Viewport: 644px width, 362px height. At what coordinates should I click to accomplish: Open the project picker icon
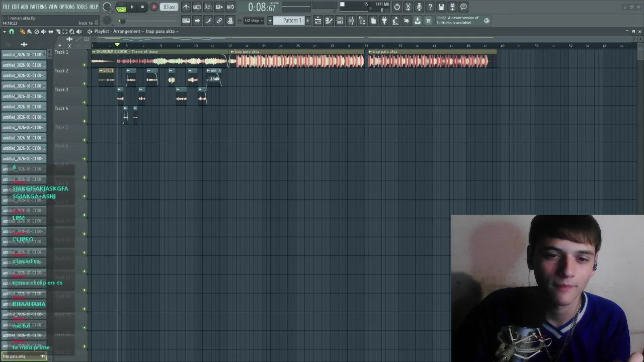coord(373,21)
